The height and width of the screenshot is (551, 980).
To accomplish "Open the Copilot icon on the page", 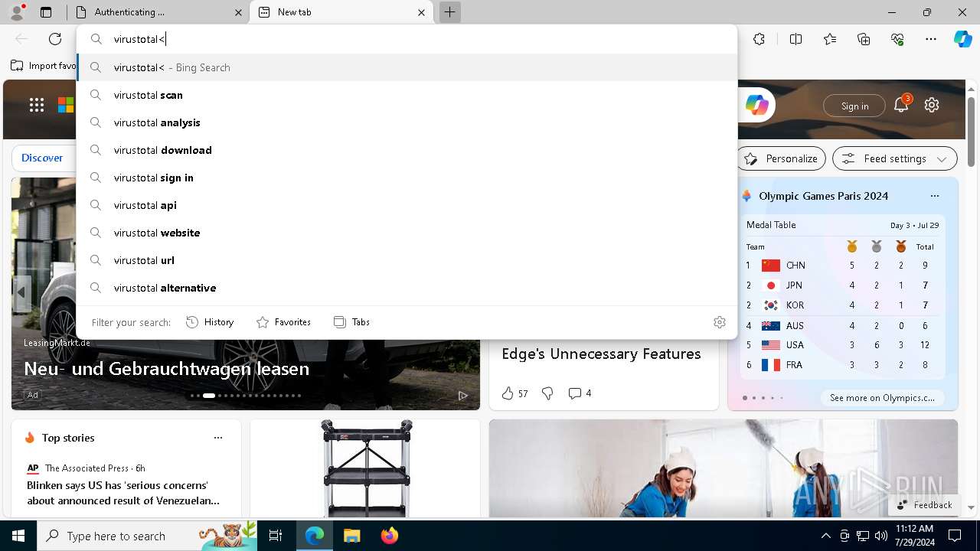I will click(756, 105).
